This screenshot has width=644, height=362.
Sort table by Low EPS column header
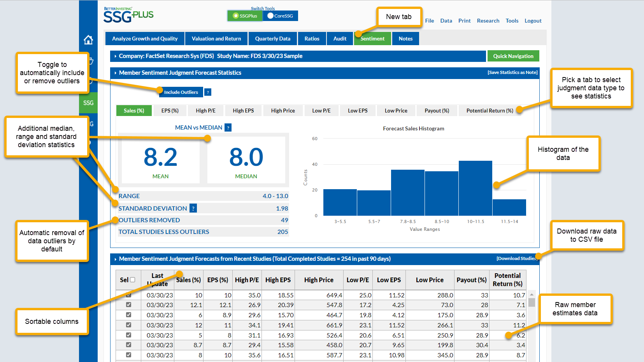click(389, 280)
